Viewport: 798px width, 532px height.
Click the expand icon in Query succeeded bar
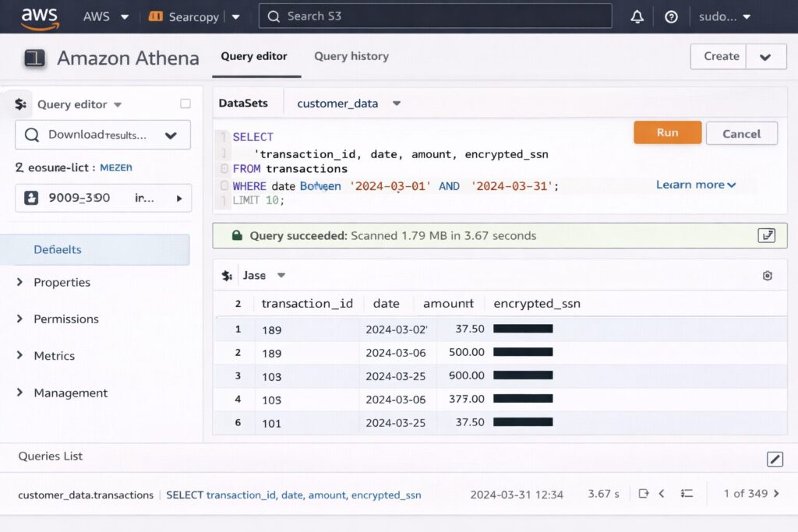point(766,235)
